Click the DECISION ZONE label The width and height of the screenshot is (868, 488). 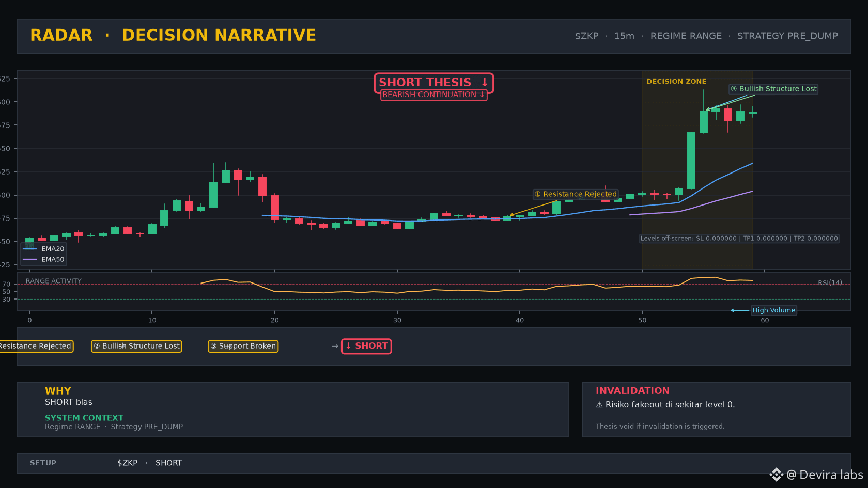[x=676, y=82]
